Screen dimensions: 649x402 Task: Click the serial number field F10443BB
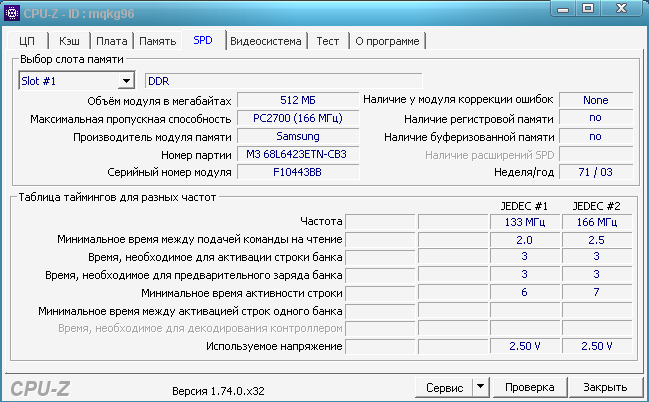tap(297, 173)
